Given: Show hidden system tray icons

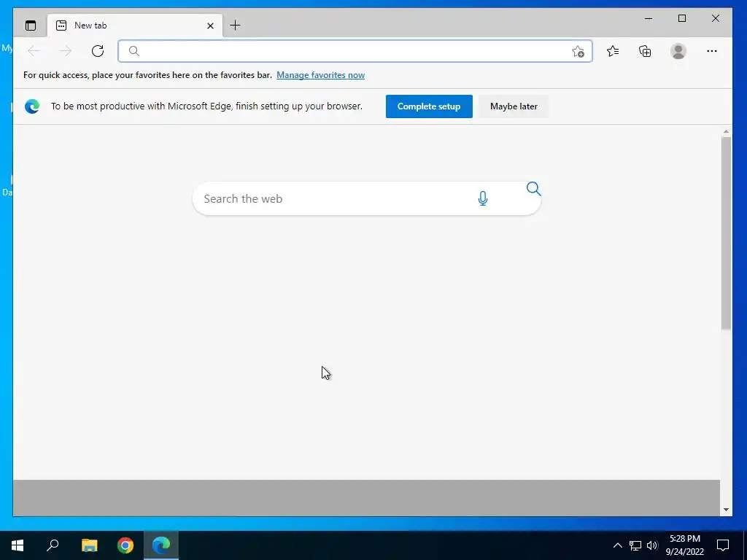Looking at the screenshot, I should click(617, 545).
